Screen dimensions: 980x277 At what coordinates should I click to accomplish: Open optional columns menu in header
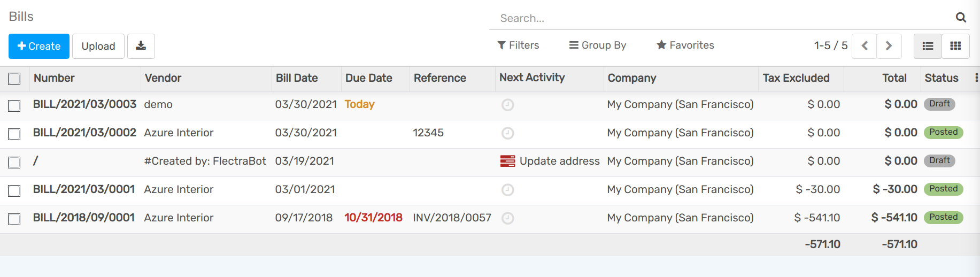tap(976, 78)
